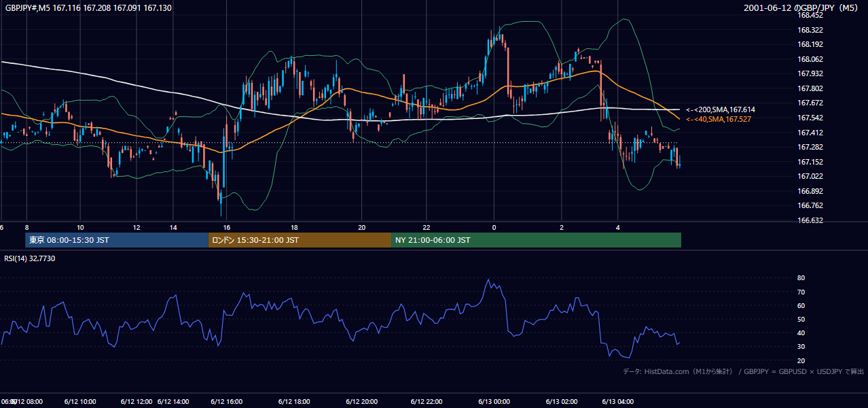
Task: Click price axis label 167.152
Action: pos(810,162)
